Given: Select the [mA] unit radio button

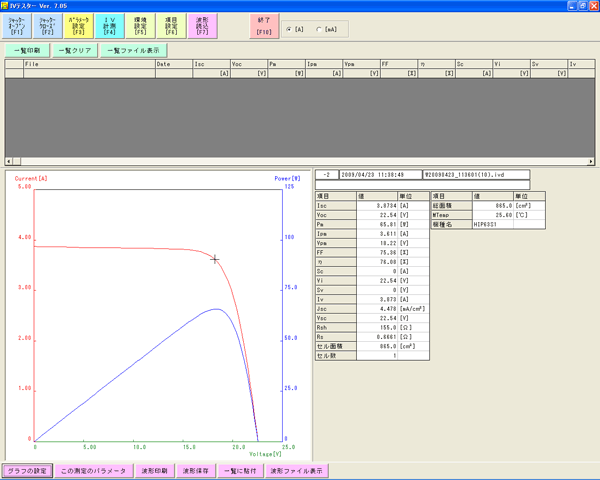Looking at the screenshot, I should coord(320,29).
